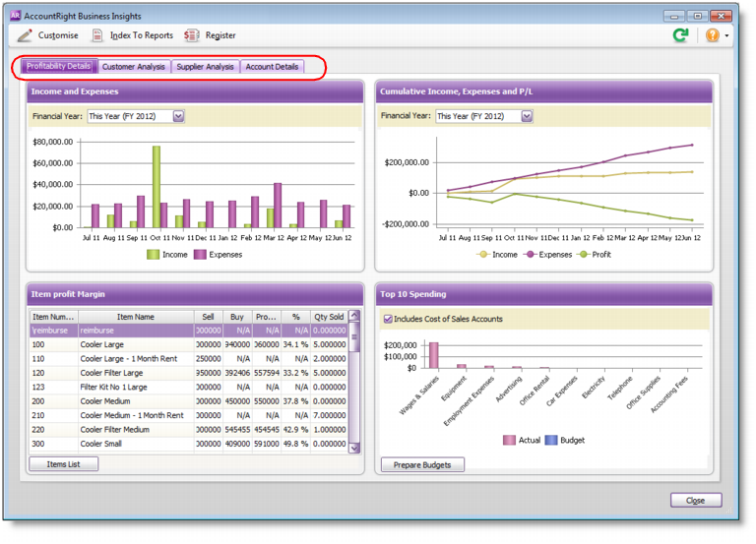Viewport: 756px width, 544px height.
Task: Sort by Buy column header
Action: click(236, 317)
